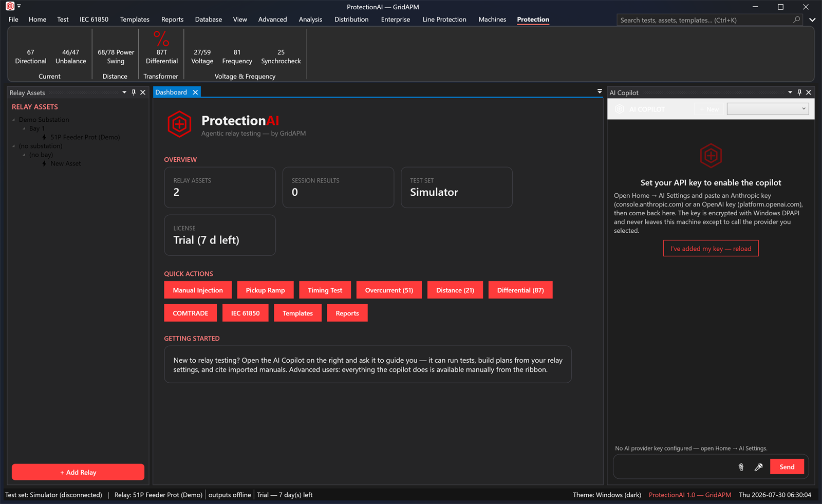The image size is (822, 504).
Task: Launch Distance (21) quick action
Action: 455,290
